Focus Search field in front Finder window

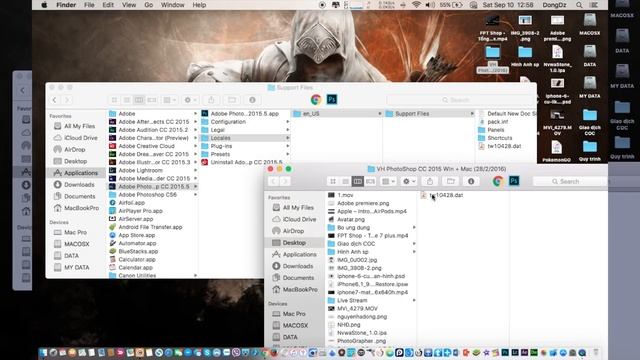(x=570, y=181)
